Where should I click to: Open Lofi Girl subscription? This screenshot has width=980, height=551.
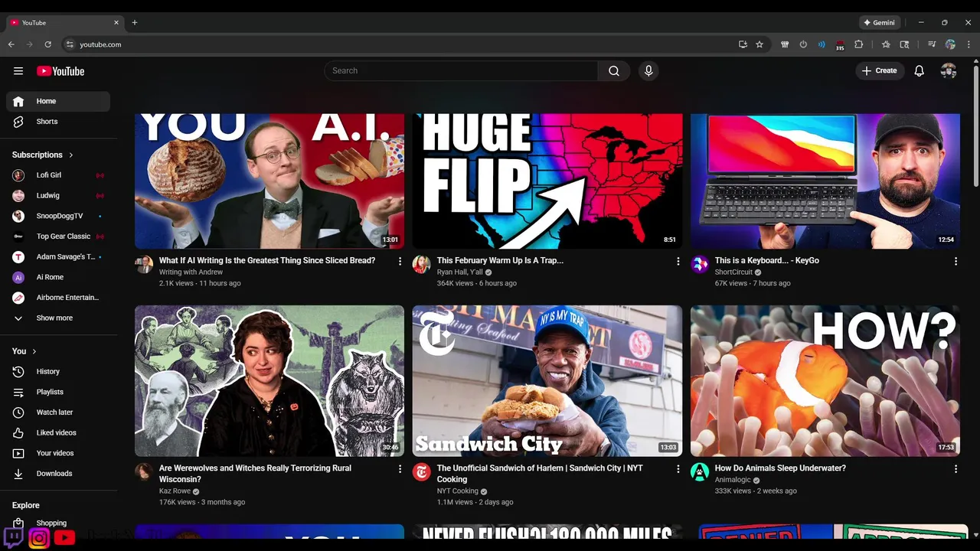point(58,175)
